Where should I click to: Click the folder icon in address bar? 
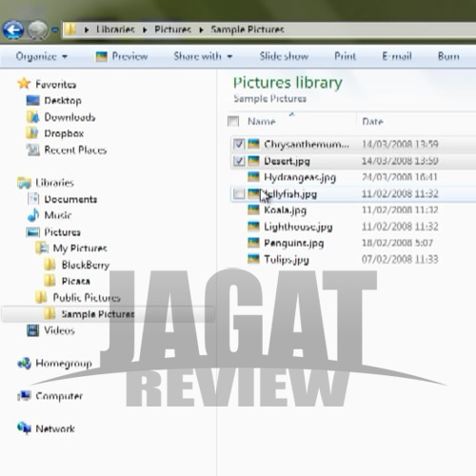click(x=70, y=30)
